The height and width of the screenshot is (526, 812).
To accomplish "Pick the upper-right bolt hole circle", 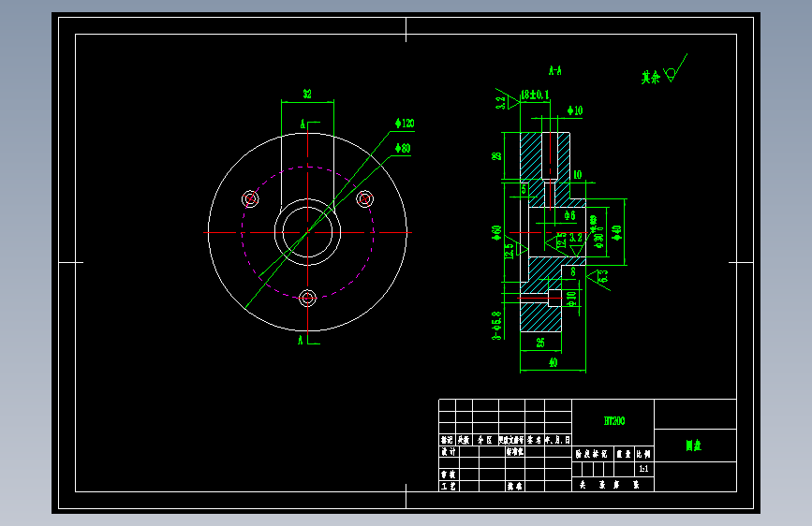I will click(364, 198).
